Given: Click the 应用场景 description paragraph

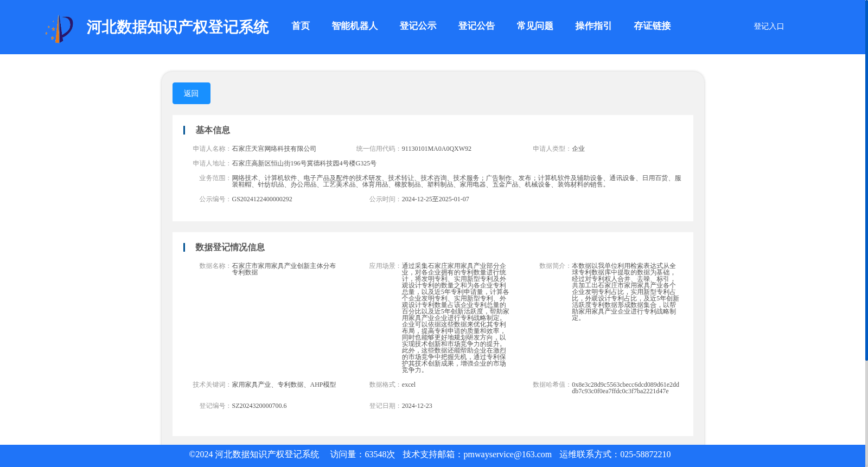Looking at the screenshot, I should tap(455, 318).
